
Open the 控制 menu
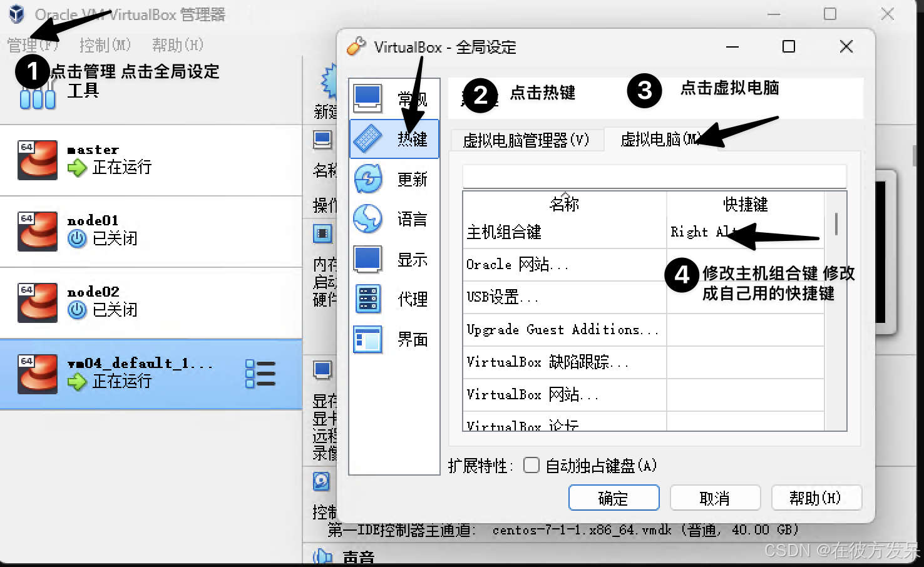tap(105, 45)
